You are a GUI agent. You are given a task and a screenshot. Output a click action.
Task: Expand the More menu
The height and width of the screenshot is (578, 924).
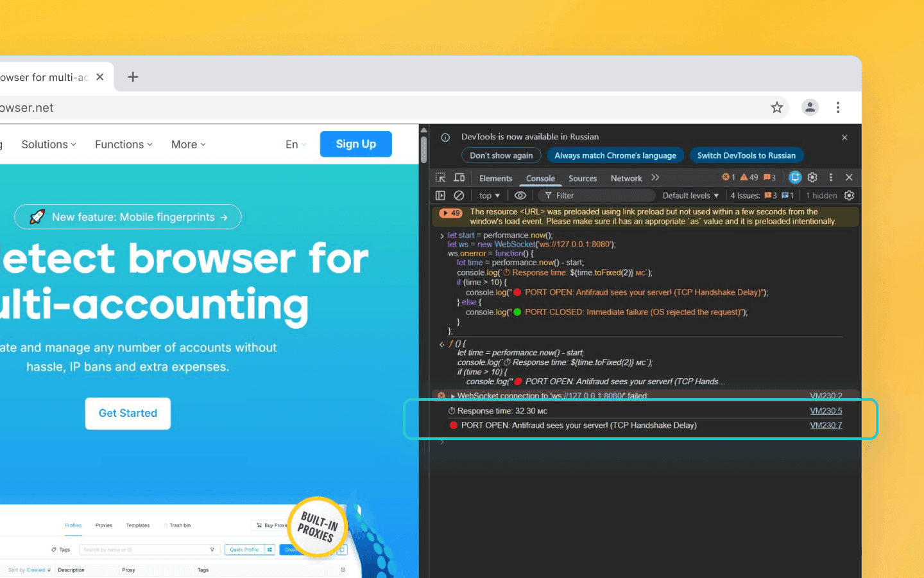tap(189, 144)
